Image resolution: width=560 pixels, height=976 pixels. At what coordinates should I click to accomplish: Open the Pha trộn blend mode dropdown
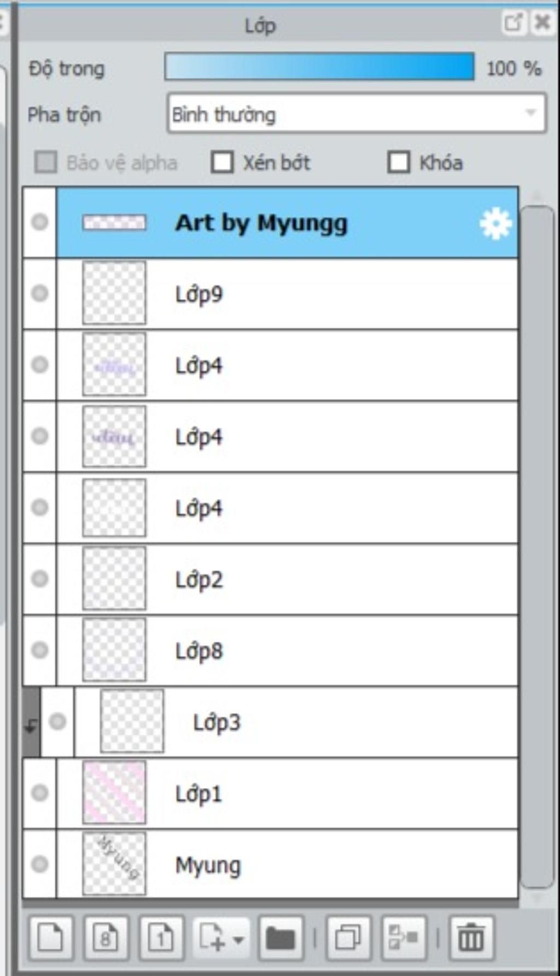(357, 113)
